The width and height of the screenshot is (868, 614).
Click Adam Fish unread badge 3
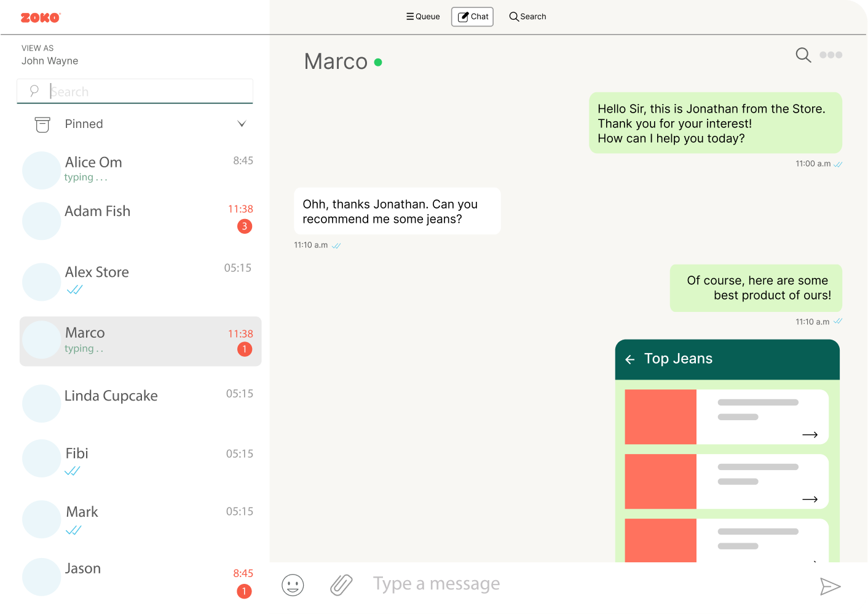click(x=245, y=226)
